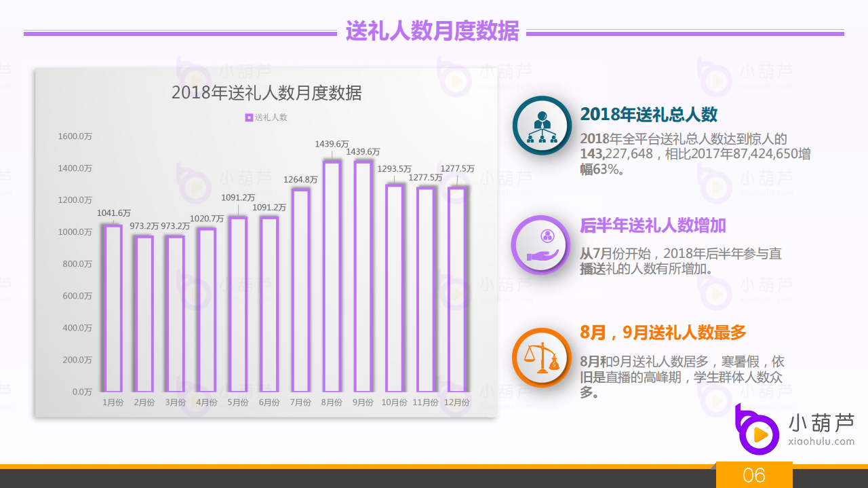Select the slide title 送礼人数月度数据
This screenshot has width=868, height=488.
(433, 30)
